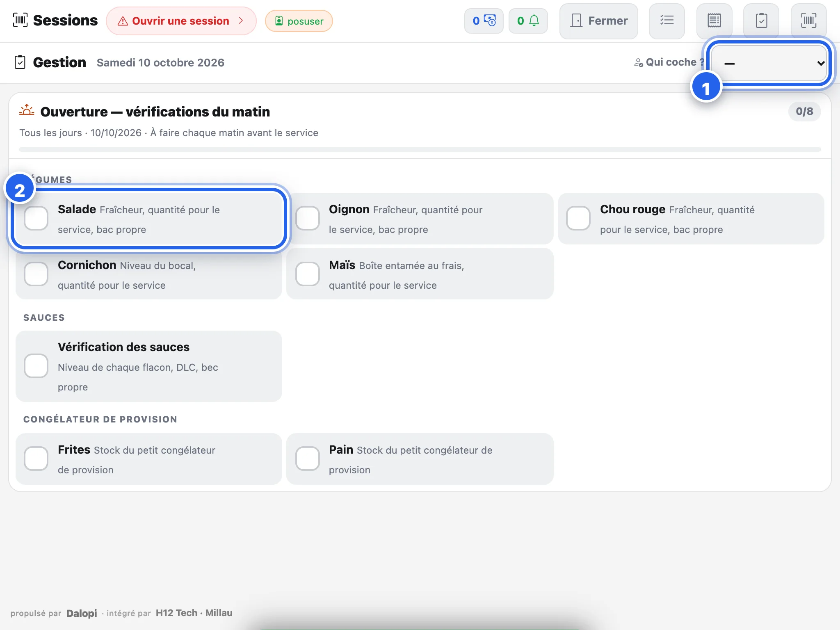This screenshot has height=630, width=840.
Task: Click the chevron arrow in Ouvrir une session
Action: click(x=241, y=21)
